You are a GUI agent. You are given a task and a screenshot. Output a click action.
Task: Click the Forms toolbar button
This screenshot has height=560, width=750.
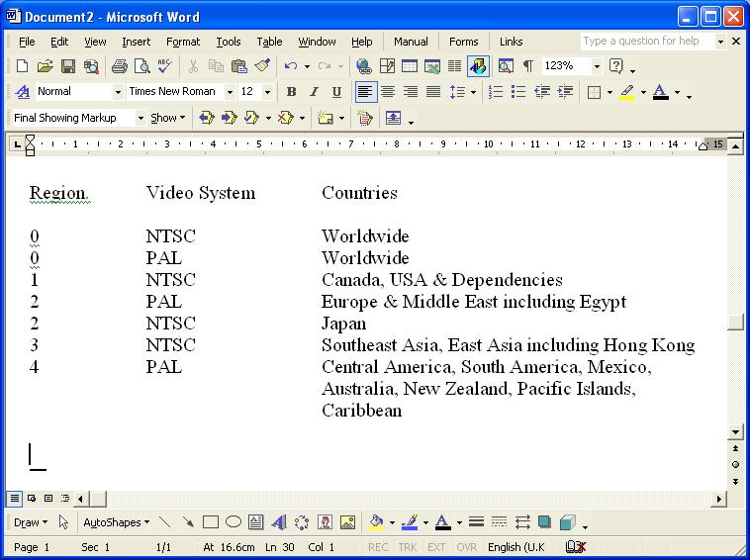tap(463, 42)
